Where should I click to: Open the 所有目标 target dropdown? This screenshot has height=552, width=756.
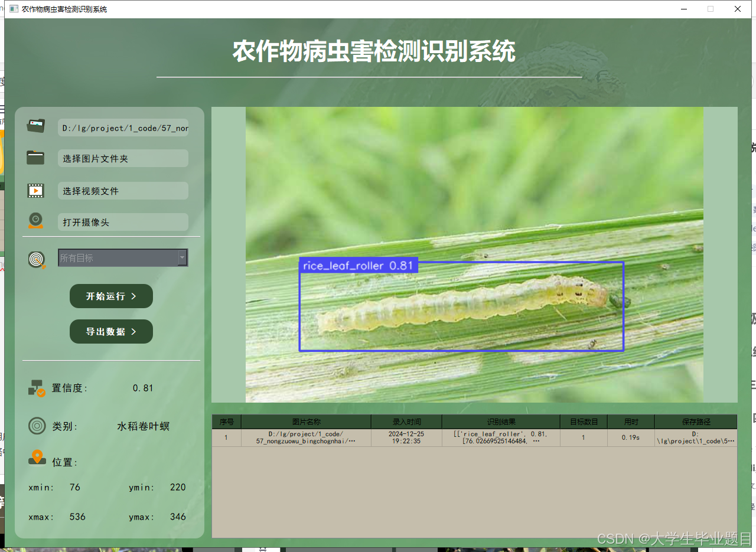click(x=123, y=257)
